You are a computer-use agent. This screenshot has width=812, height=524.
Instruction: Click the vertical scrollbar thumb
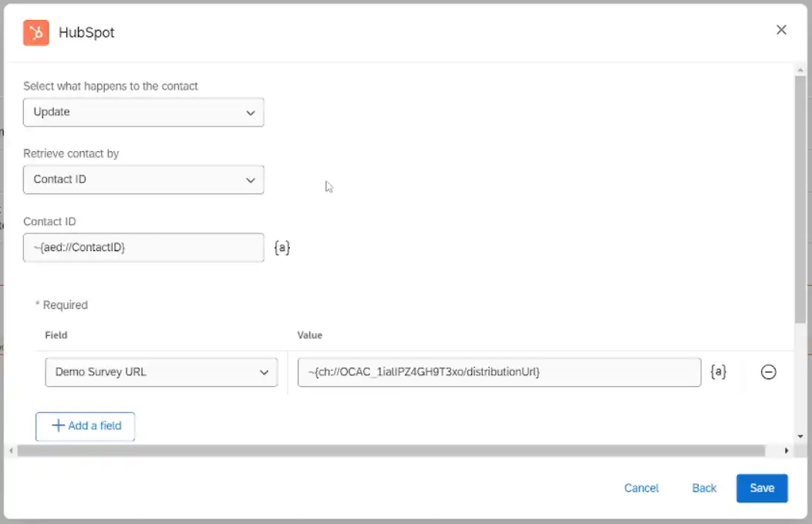(x=800, y=200)
